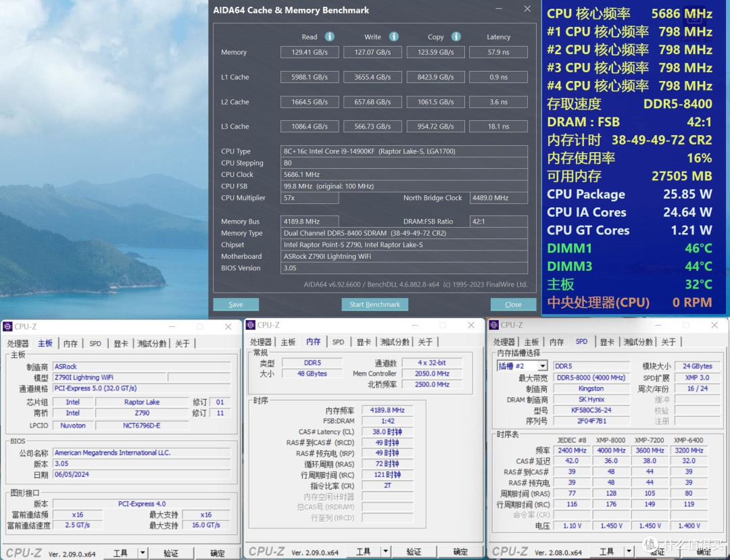Open 处理器 tab in right CPU-Z window
The image size is (730, 560).
505,342
